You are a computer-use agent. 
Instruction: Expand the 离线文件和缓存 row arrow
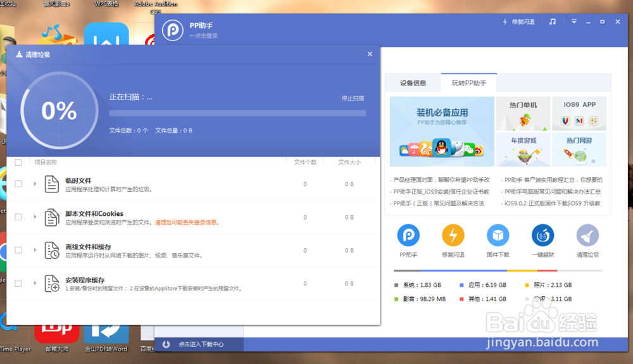(x=35, y=250)
